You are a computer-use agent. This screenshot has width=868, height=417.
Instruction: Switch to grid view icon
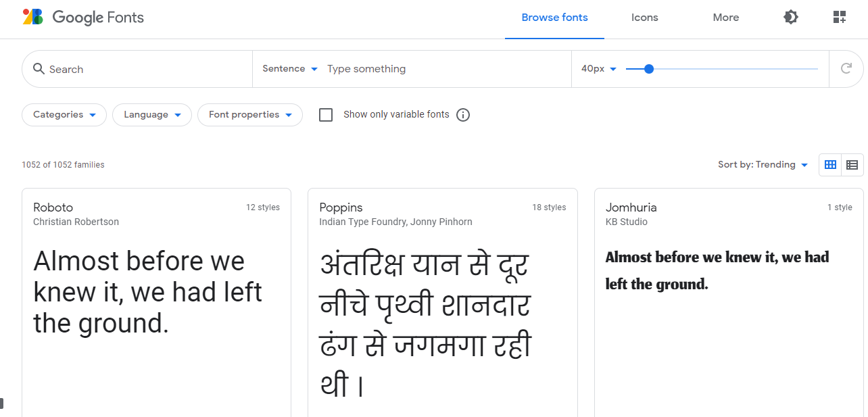tap(831, 164)
